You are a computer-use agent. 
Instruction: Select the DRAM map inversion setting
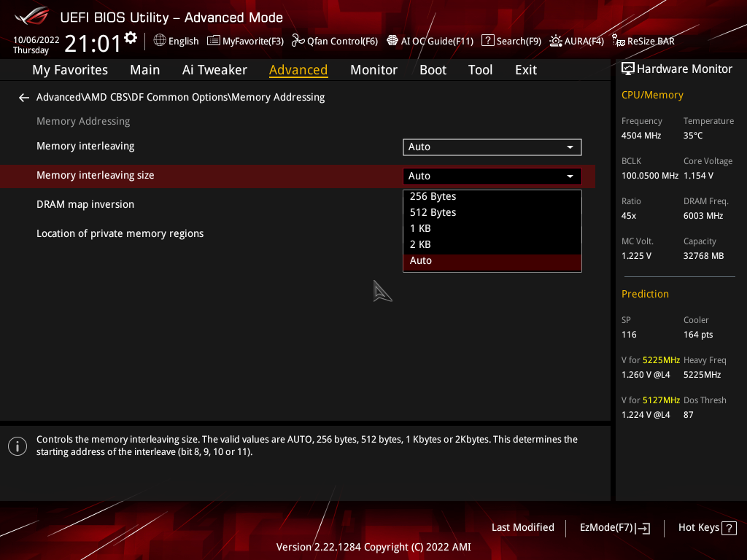tap(85, 204)
